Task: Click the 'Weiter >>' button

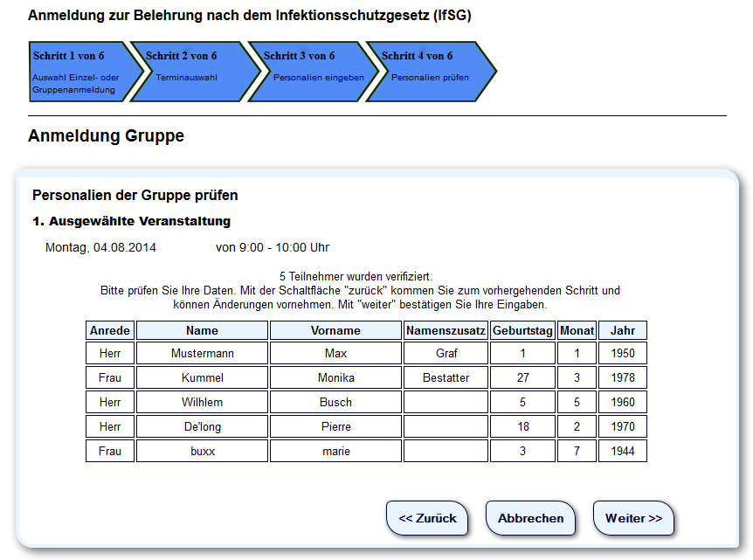Action: pos(633,518)
